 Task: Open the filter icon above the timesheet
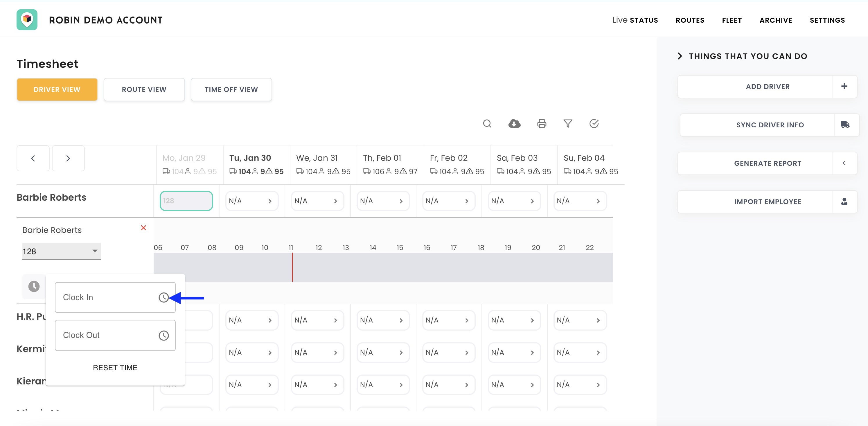(x=568, y=124)
